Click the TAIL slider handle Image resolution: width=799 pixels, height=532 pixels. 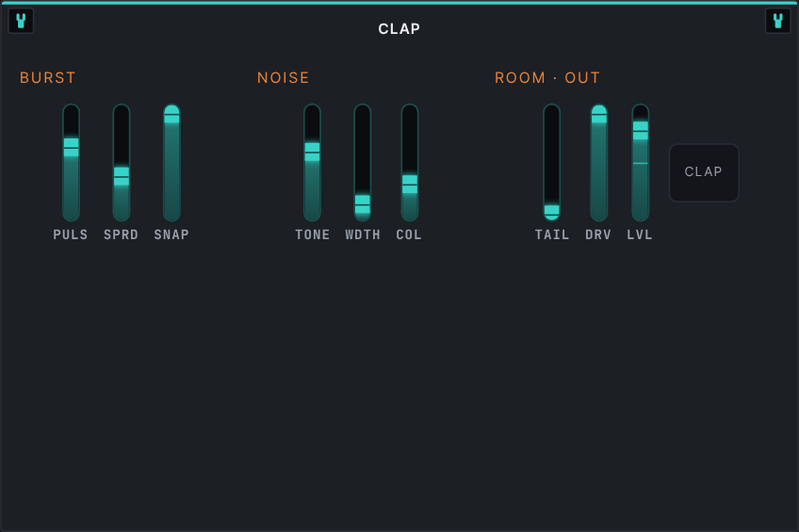pyautogui.click(x=552, y=212)
